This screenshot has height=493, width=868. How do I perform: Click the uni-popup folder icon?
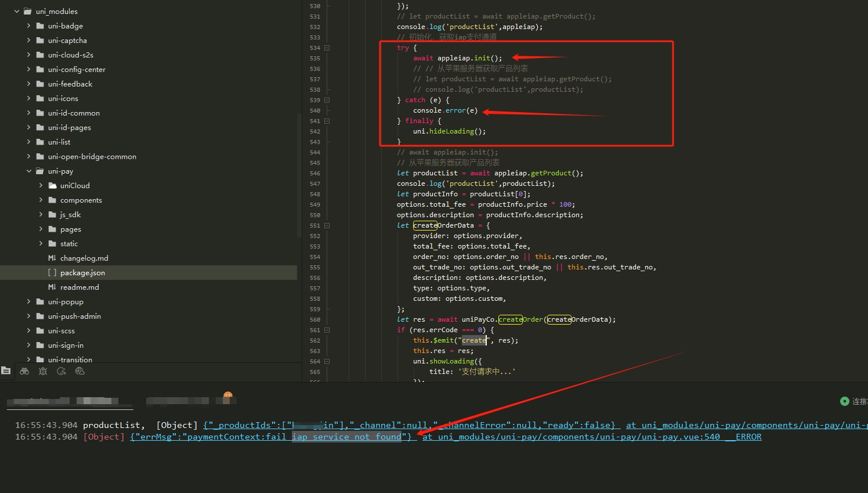point(40,301)
